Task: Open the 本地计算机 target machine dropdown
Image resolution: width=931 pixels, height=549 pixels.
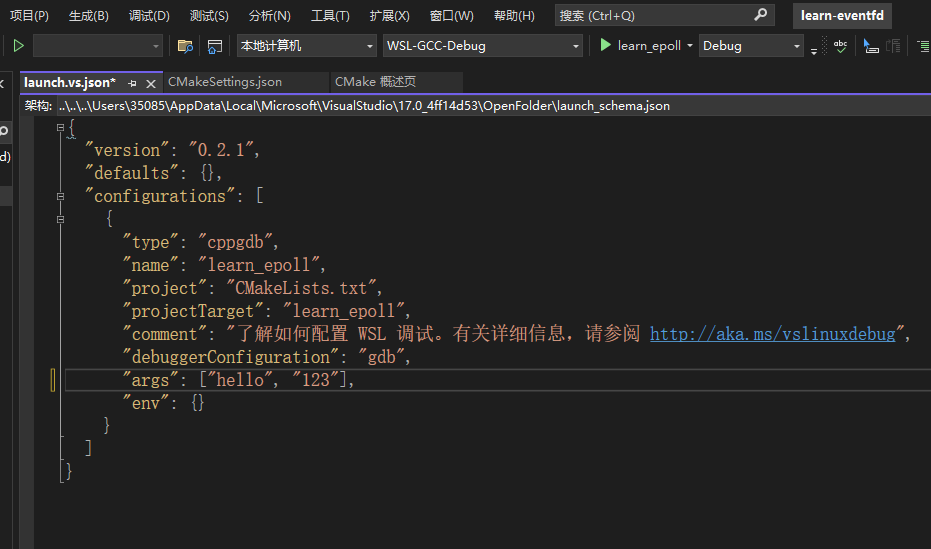Action: click(307, 46)
